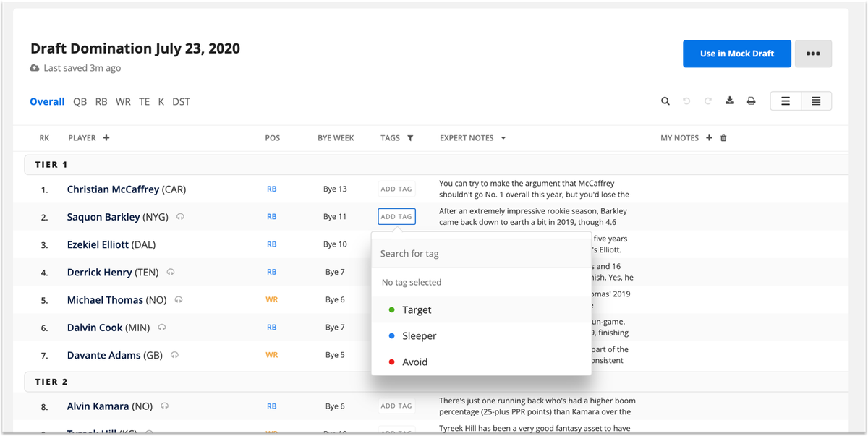Viewport: 868px width, 436px height.
Task: Open the tag filter funnel icon
Action: 410,137
